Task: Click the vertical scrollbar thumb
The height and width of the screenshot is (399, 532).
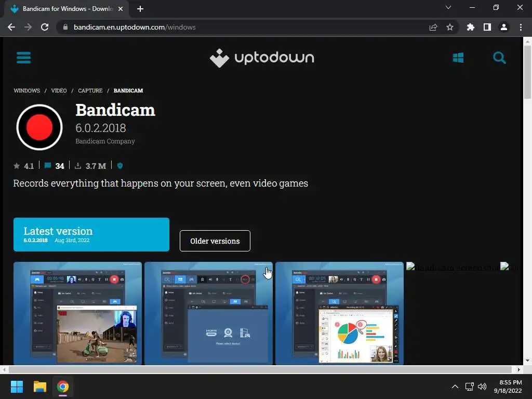Action: (x=527, y=72)
